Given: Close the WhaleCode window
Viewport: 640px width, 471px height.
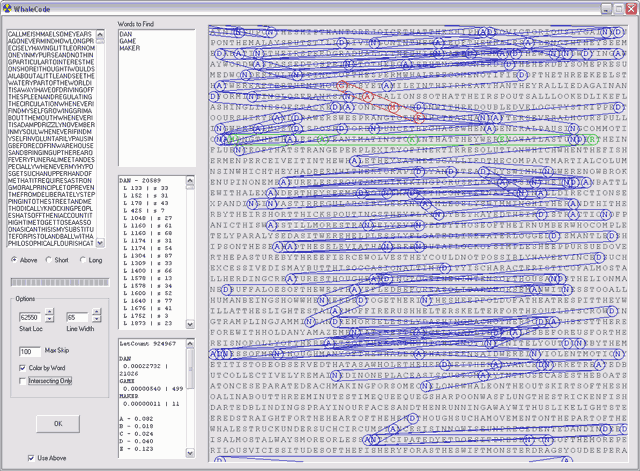Looking at the screenshot, I should (631, 9).
